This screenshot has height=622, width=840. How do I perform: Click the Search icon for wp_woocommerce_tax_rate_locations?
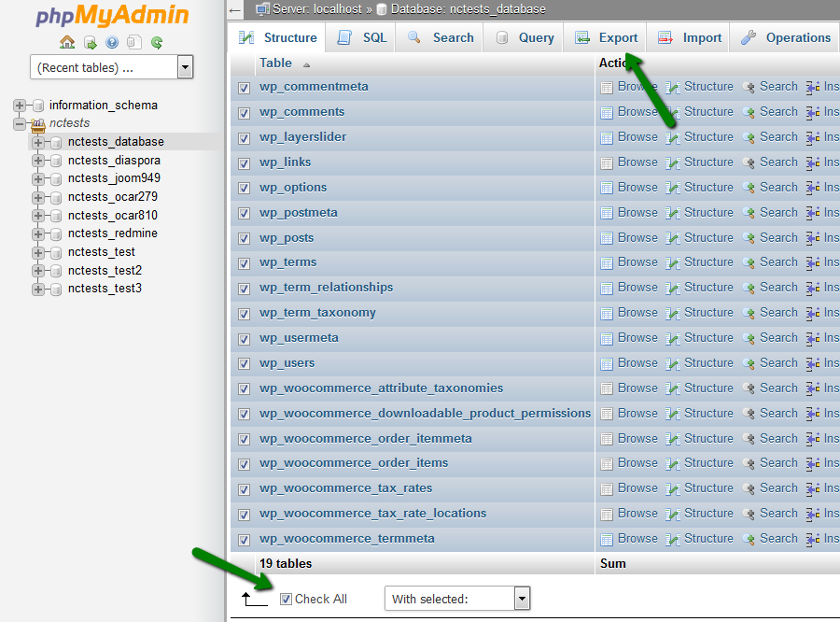coord(749,515)
